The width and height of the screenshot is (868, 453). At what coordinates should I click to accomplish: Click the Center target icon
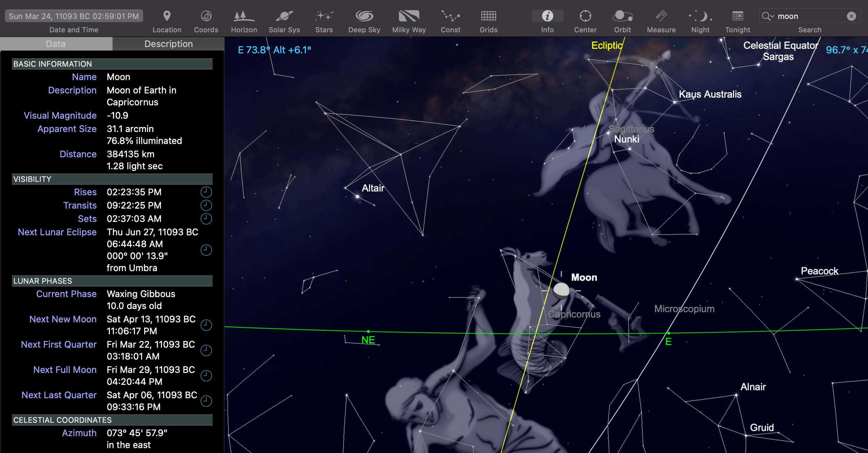pos(585,16)
